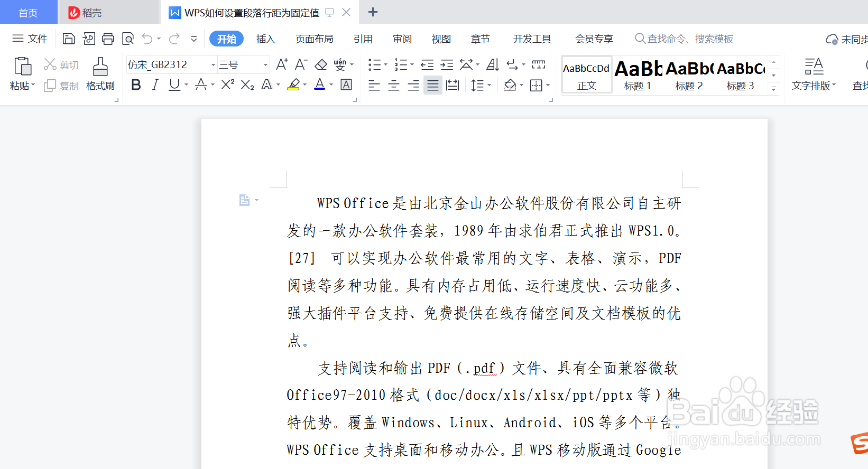
Task: Click the phonetic guide icon
Action: click(340, 64)
